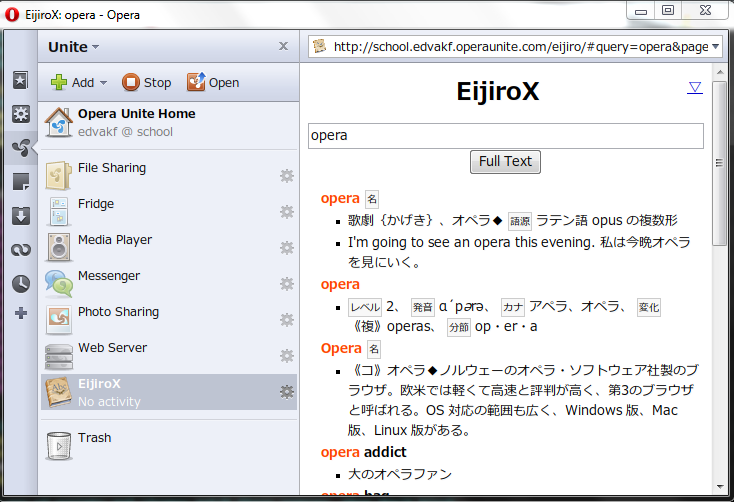Click the Trash bin icon
Image resolution: width=734 pixels, height=502 pixels.
coord(59,446)
